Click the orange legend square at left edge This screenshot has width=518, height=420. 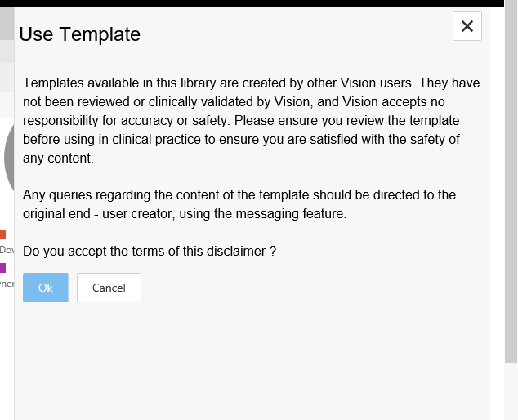click(x=2, y=235)
